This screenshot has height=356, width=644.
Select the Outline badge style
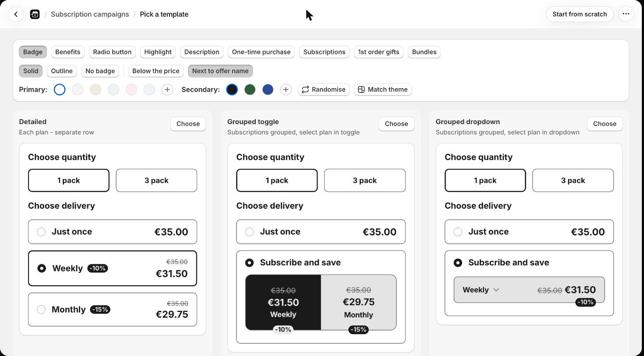[x=62, y=71]
